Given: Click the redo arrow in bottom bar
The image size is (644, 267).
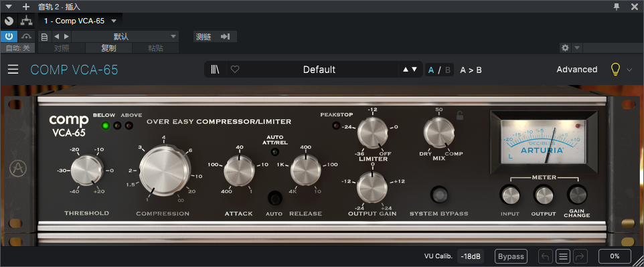Looking at the screenshot, I should [x=580, y=256].
